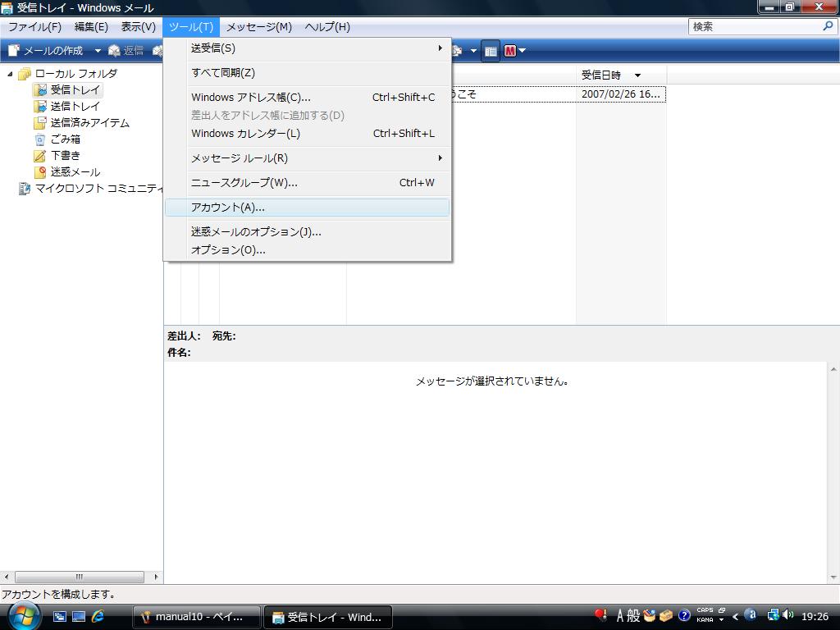Open the メッセージ(M) menu
This screenshot has width=840, height=630.
(x=258, y=27)
